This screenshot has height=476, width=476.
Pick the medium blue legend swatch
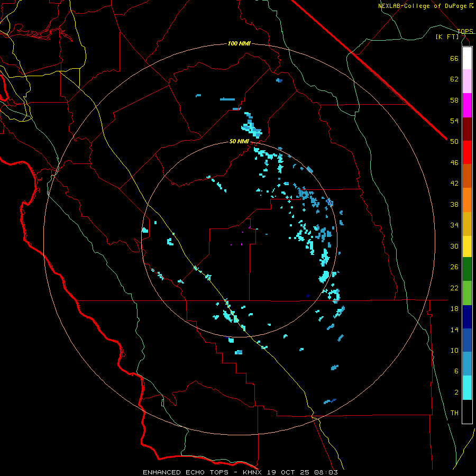pos(467,340)
